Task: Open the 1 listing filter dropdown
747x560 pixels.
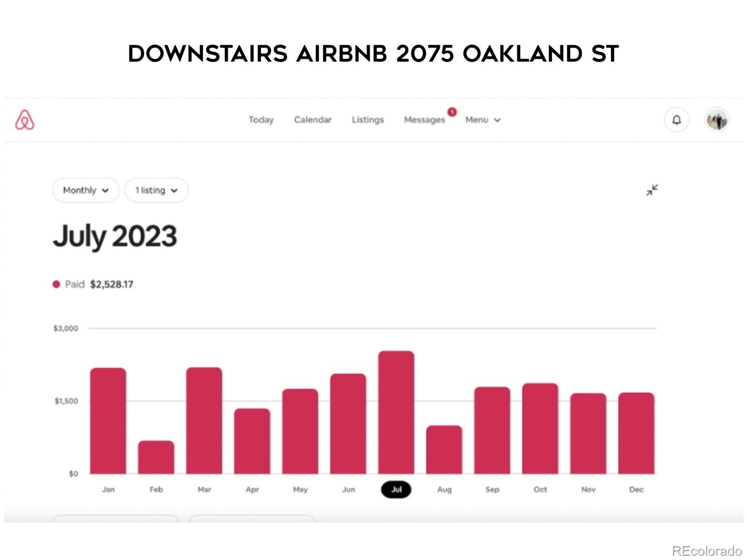Action: coord(156,190)
